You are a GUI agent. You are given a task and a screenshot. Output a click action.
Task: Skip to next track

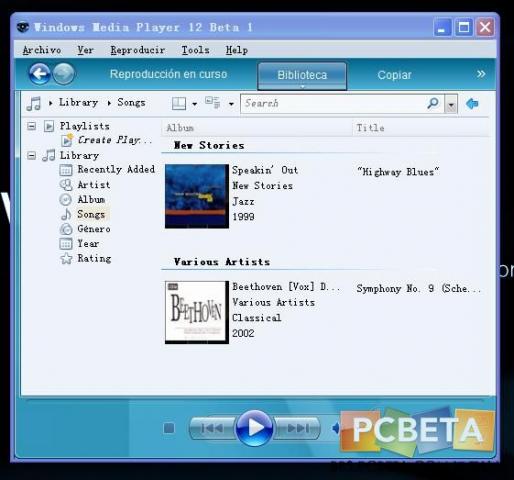point(297,428)
